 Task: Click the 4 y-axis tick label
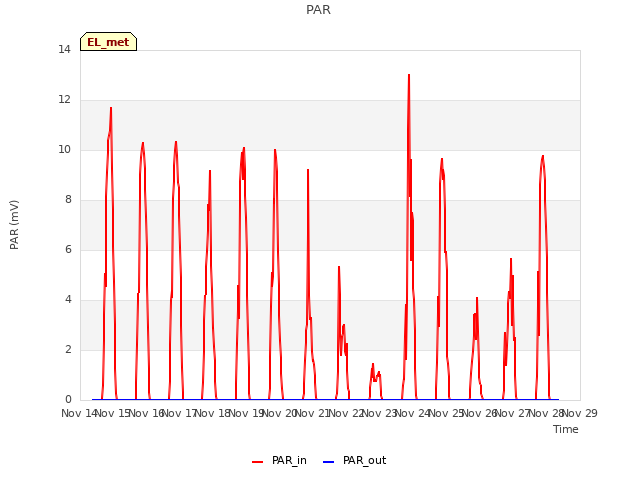coord(68,300)
